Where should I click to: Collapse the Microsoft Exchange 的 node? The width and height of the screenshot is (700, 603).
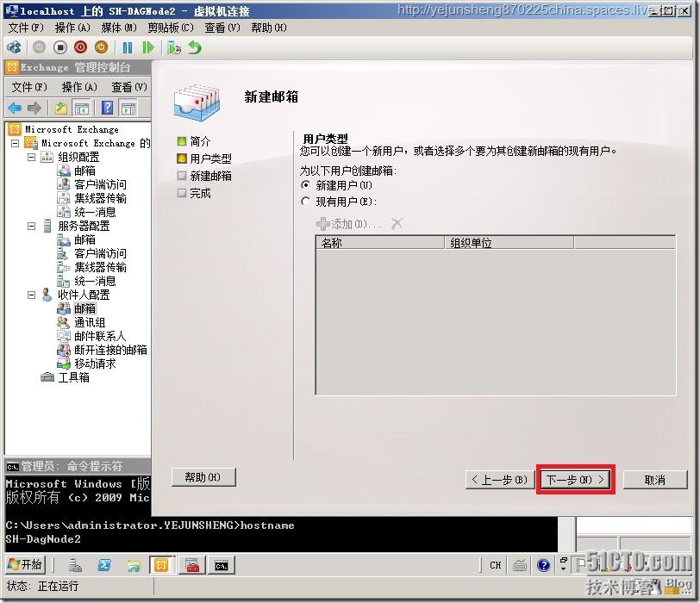[x=16, y=143]
